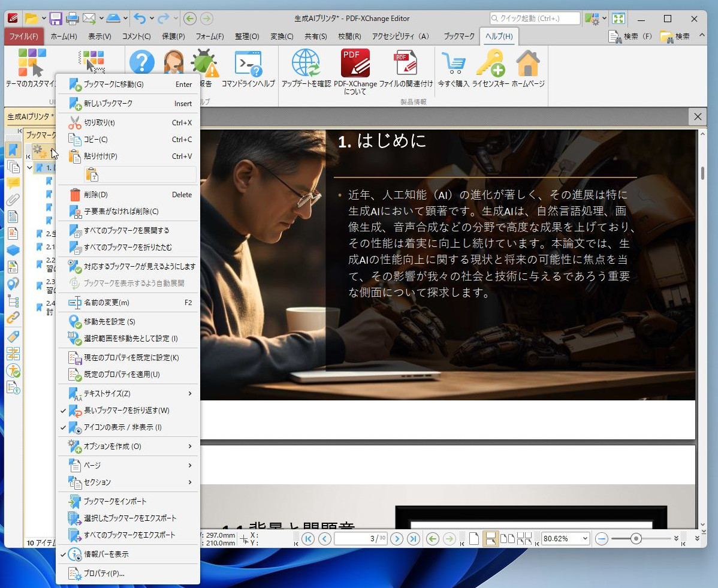Open the Comments pane sidebar icon
Image resolution: width=718 pixels, height=588 pixels.
click(13, 183)
